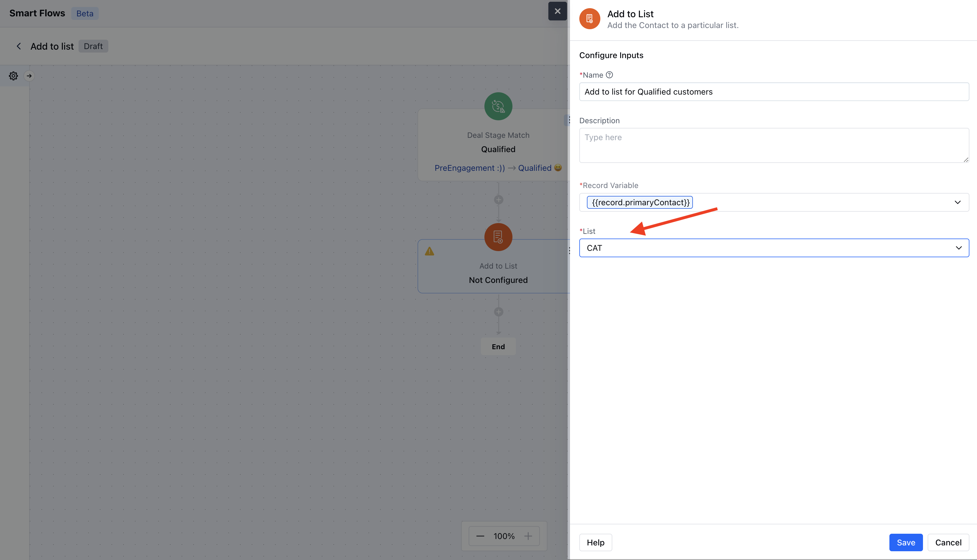
Task: Select the record.primaryContact variable tag
Action: coord(640,202)
